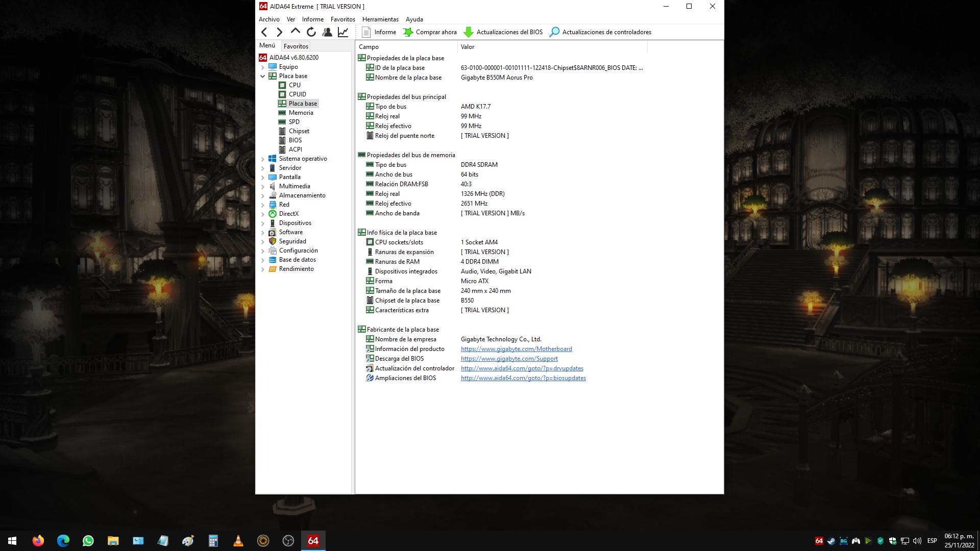Click Comprar ahora button
Screen dimensions: 980x551
[430, 32]
